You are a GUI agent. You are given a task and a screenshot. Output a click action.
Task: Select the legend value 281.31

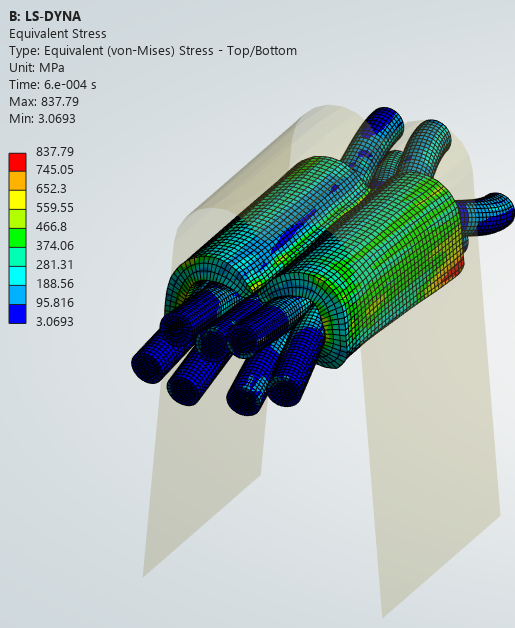tap(55, 265)
